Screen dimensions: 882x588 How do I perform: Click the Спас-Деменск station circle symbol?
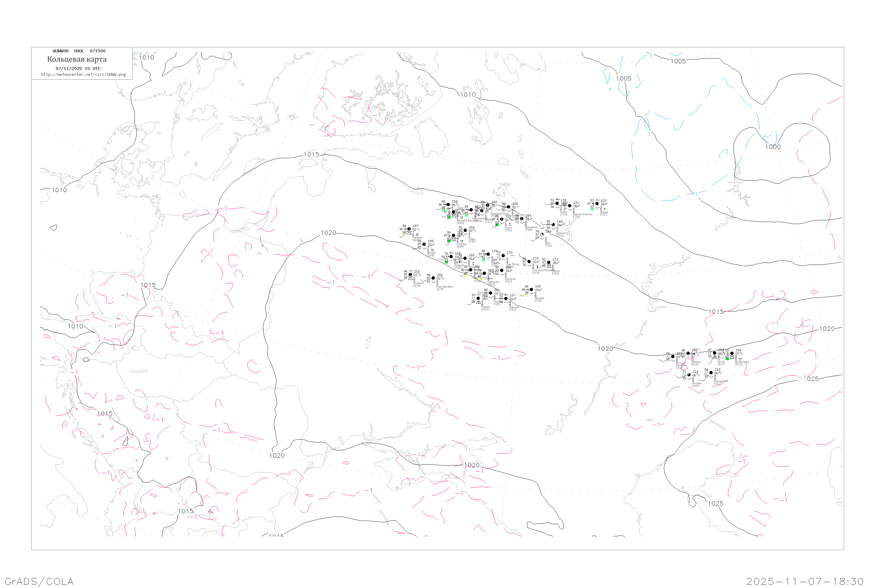[x=433, y=278]
